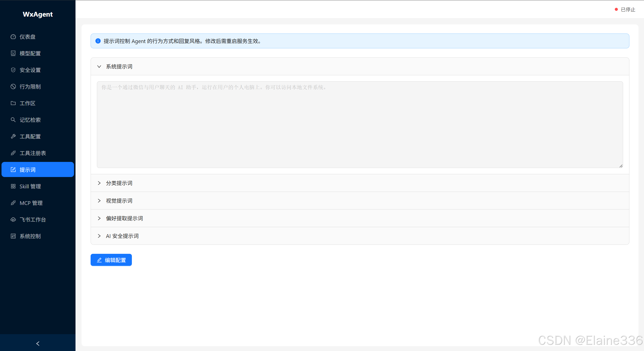Click the control panel icon beside 系统控制
644x351 pixels.
coord(13,236)
